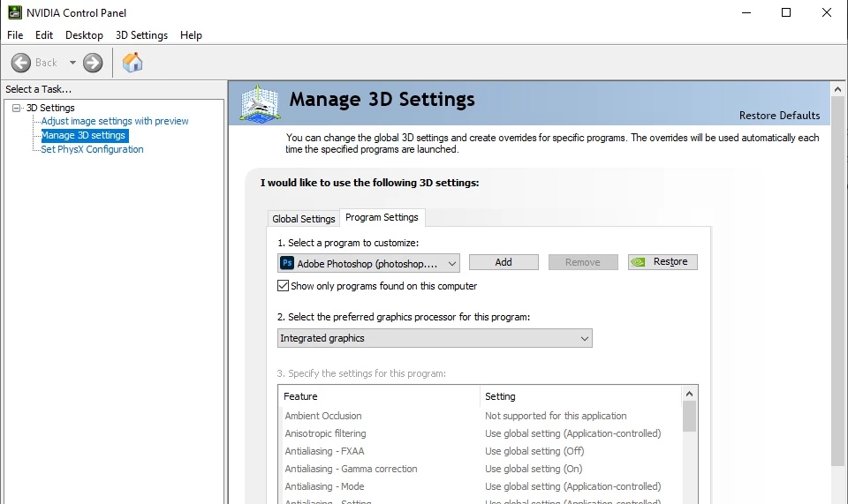Select the Antialiasing - Gamma correction row

coord(481,469)
